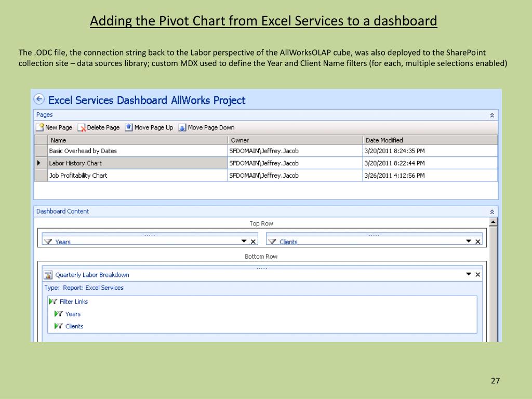The image size is (532, 399).
Task: Click the Clients filter funnel icon in Top Row
Action: pos(272,242)
